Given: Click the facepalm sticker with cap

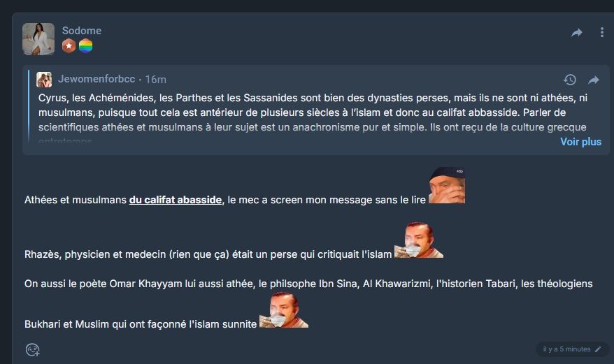Looking at the screenshot, I should point(447,186).
